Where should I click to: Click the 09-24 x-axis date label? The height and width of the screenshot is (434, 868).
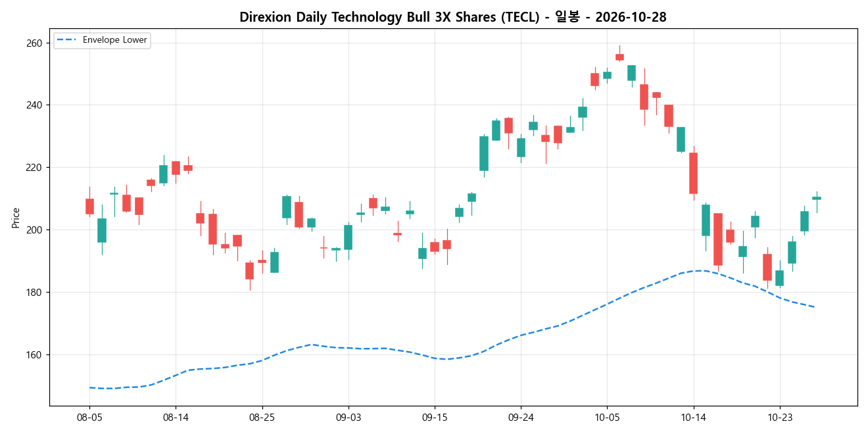pyautogui.click(x=521, y=417)
